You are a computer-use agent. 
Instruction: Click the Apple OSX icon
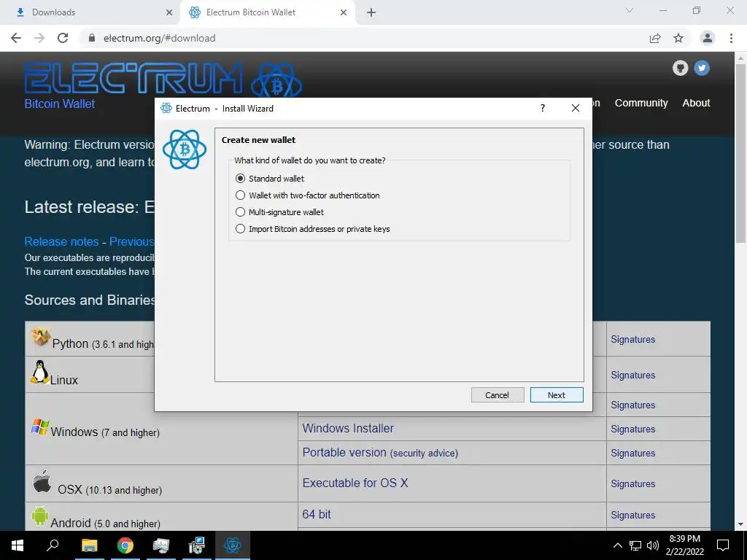point(42,481)
